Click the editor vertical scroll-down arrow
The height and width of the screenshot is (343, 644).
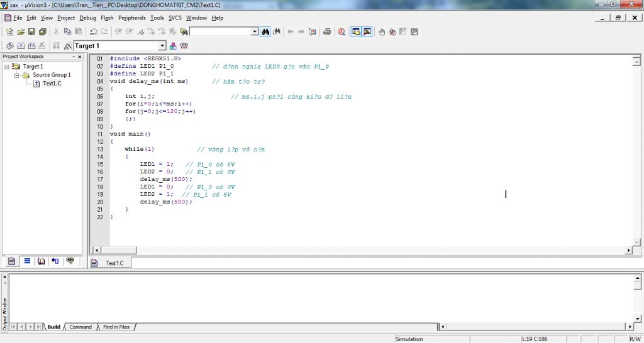click(636, 242)
